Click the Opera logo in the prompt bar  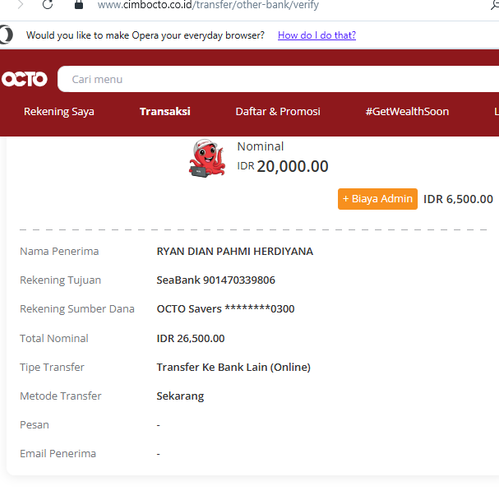(6, 35)
